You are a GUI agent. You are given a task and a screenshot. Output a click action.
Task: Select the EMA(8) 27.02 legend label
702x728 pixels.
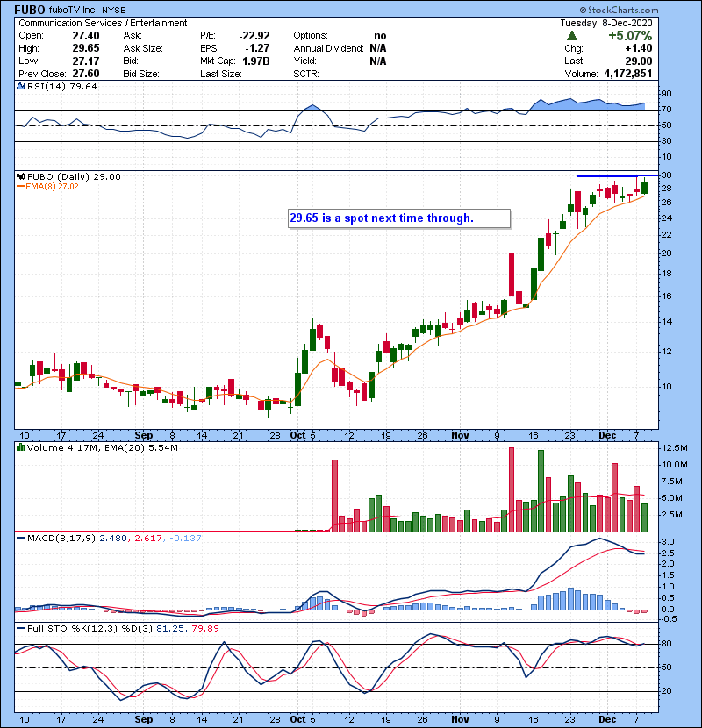point(52,187)
